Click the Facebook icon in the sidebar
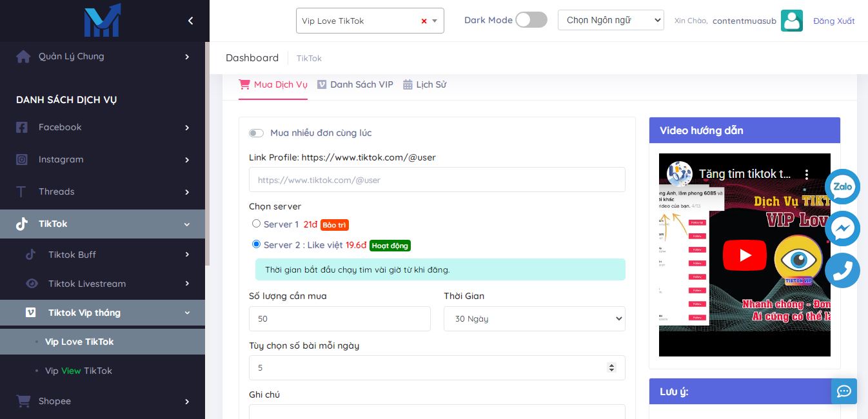This screenshot has height=419, width=868. pos(22,128)
